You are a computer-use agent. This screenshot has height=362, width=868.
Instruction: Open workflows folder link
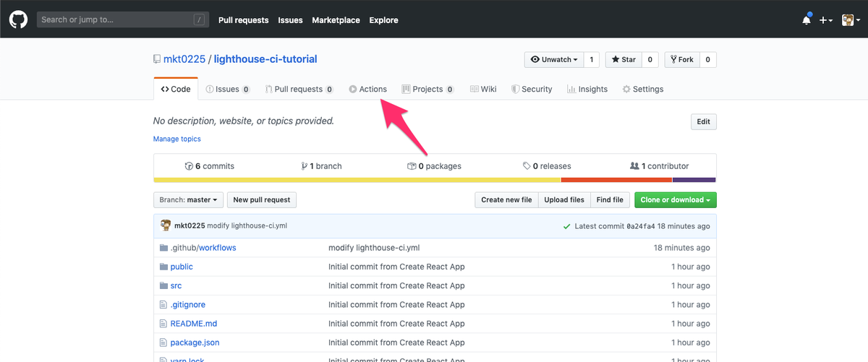click(217, 248)
